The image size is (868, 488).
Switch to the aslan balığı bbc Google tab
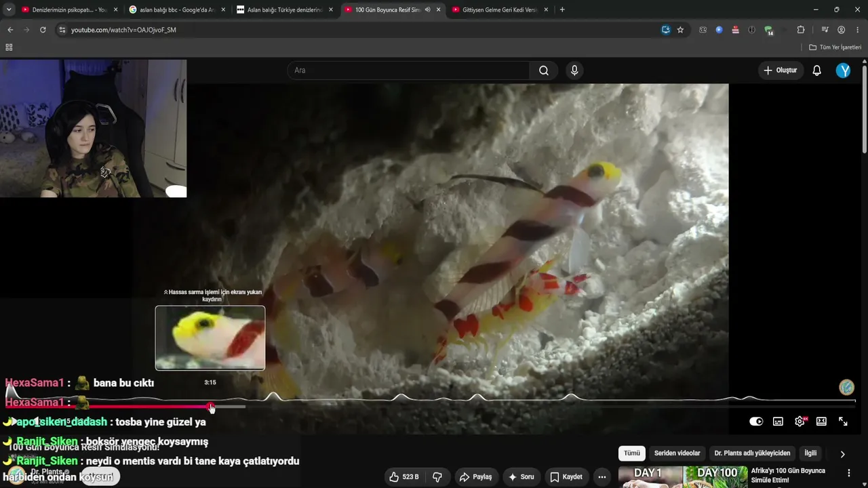coord(177,9)
